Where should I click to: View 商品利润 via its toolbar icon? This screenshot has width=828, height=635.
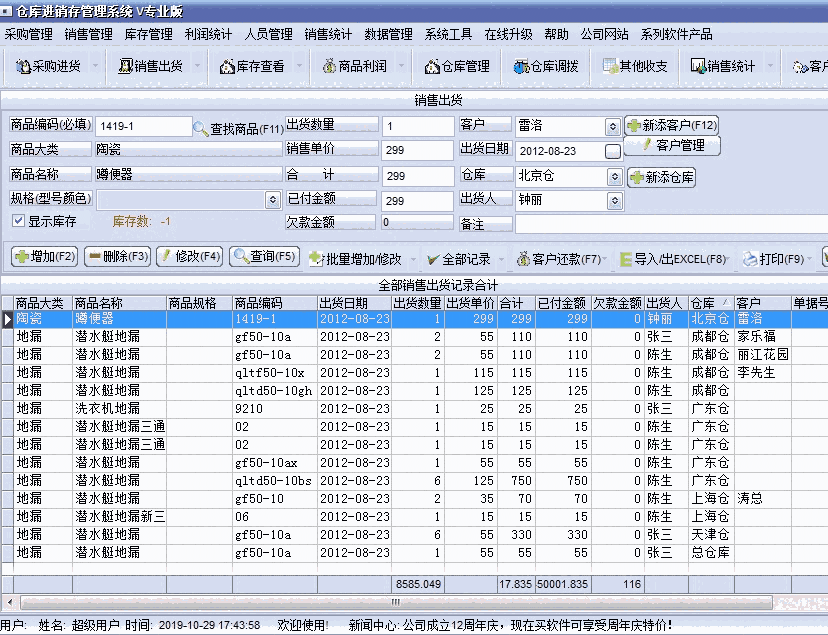(x=357, y=66)
